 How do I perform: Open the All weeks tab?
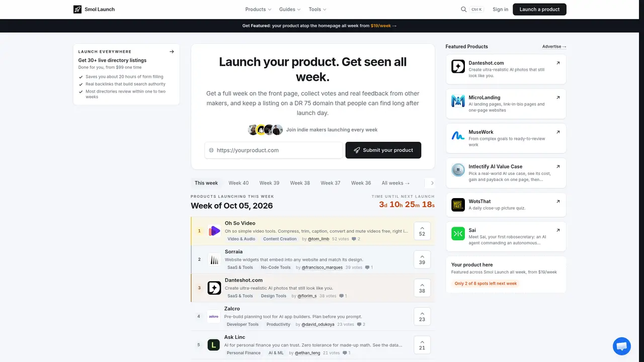395,183
